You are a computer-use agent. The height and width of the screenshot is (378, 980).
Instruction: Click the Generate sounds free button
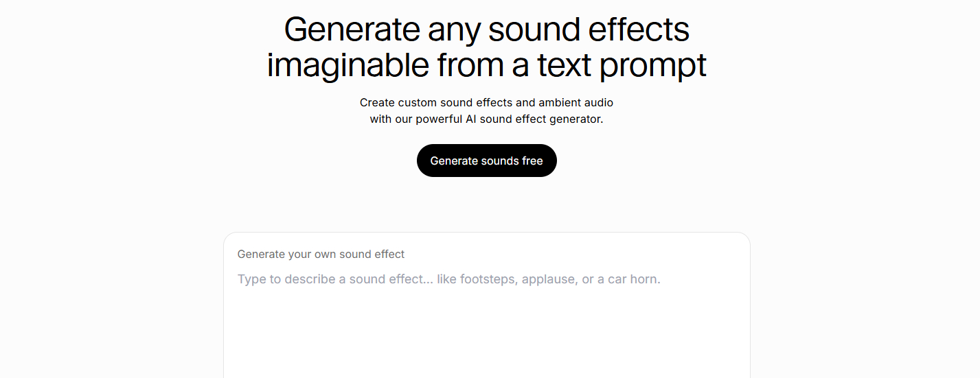[486, 161]
